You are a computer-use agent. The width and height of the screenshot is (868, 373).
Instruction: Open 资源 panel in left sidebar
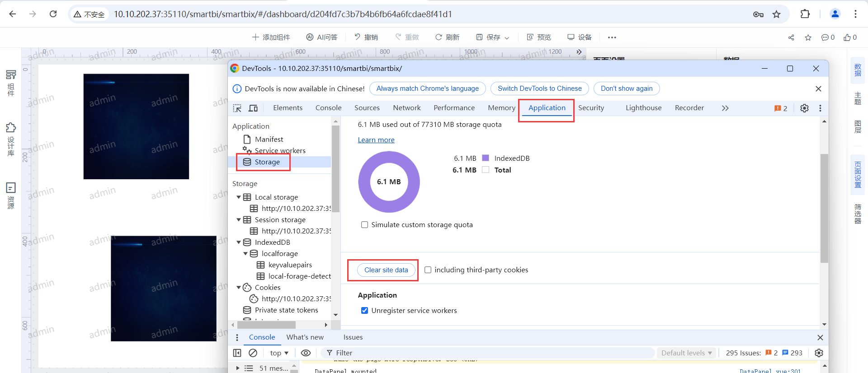coord(11,196)
